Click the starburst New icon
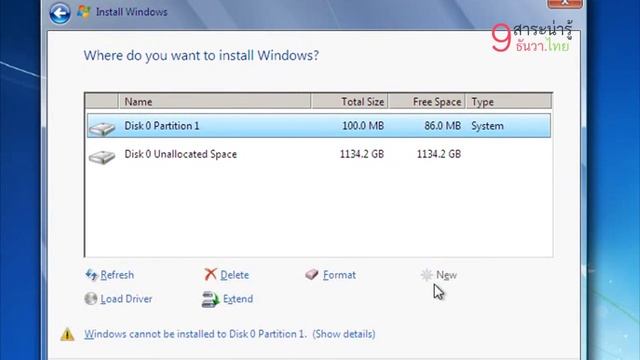This screenshot has width=640, height=360. pos(426,275)
